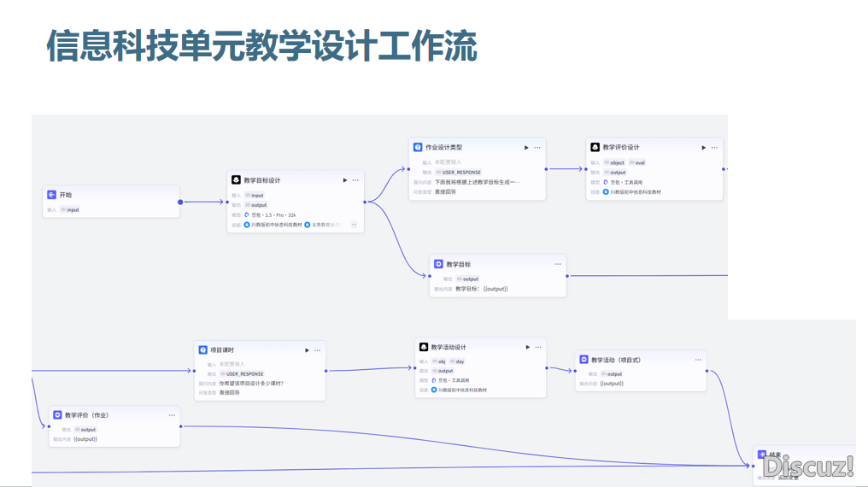This screenshot has height=487, width=868.
Task: Run the 作业设计类型 node test
Action: click(x=526, y=148)
